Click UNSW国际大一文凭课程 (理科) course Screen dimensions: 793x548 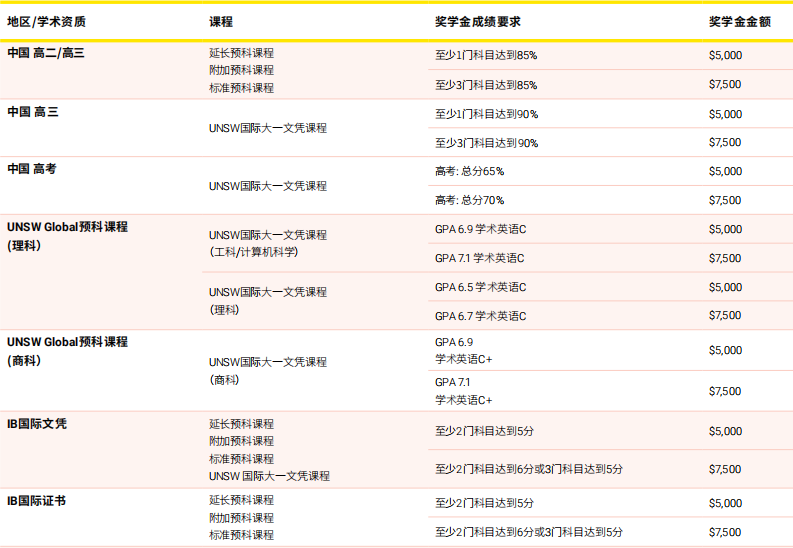[x=268, y=301]
